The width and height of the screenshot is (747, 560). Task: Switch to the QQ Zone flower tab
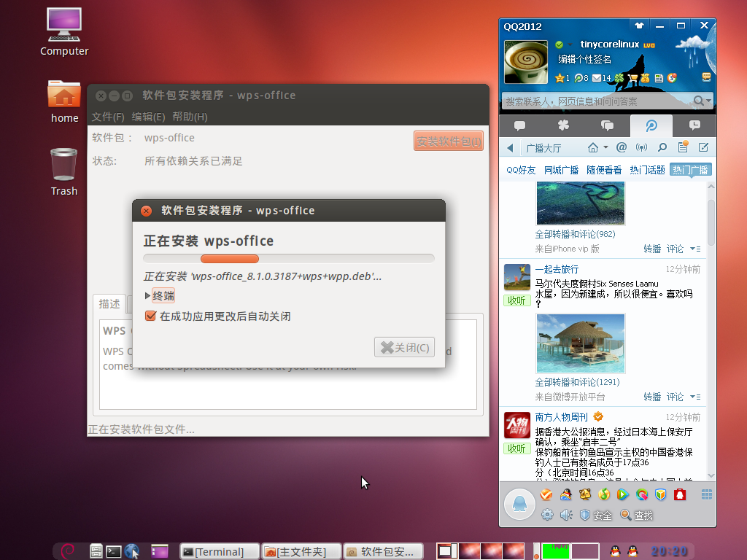click(x=564, y=125)
